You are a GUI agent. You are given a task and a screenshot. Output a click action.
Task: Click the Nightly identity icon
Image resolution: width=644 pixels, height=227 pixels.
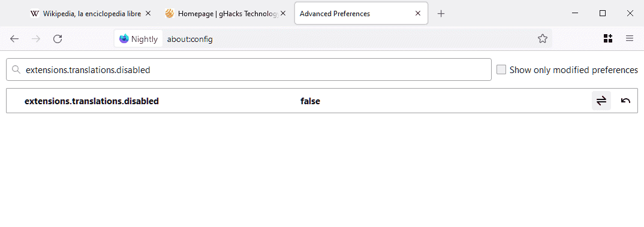(x=139, y=38)
